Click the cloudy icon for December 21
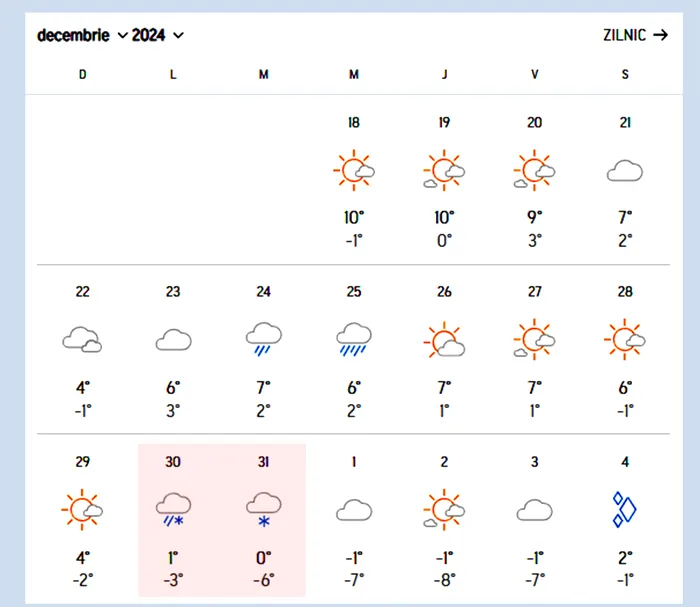 tap(625, 172)
